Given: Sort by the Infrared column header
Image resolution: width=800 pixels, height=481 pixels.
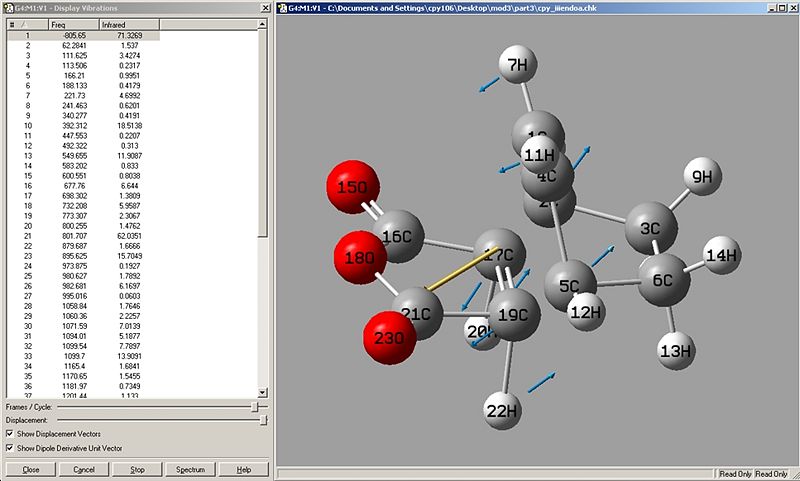Looking at the screenshot, I should pyautogui.click(x=130, y=24).
